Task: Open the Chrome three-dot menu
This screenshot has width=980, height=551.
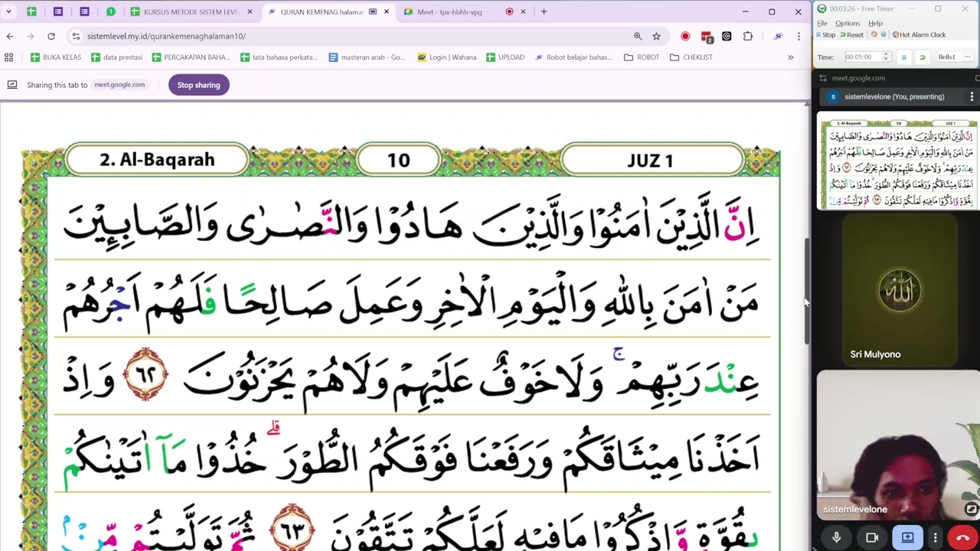Action: tap(799, 36)
